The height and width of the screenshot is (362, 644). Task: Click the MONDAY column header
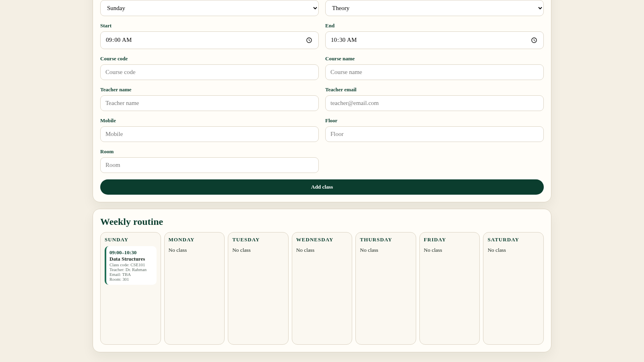point(182,240)
